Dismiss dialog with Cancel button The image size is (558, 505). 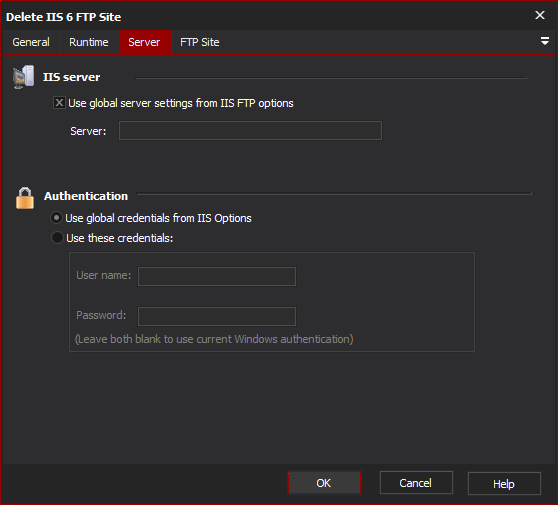[416, 483]
